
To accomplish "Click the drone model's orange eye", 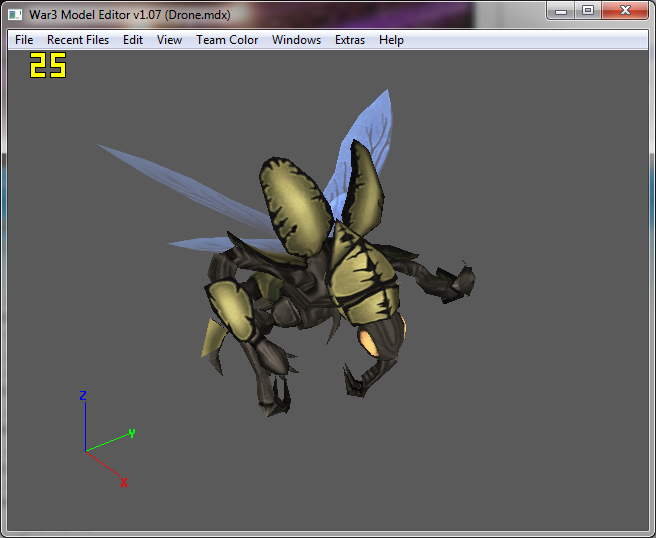I will pyautogui.click(x=368, y=342).
